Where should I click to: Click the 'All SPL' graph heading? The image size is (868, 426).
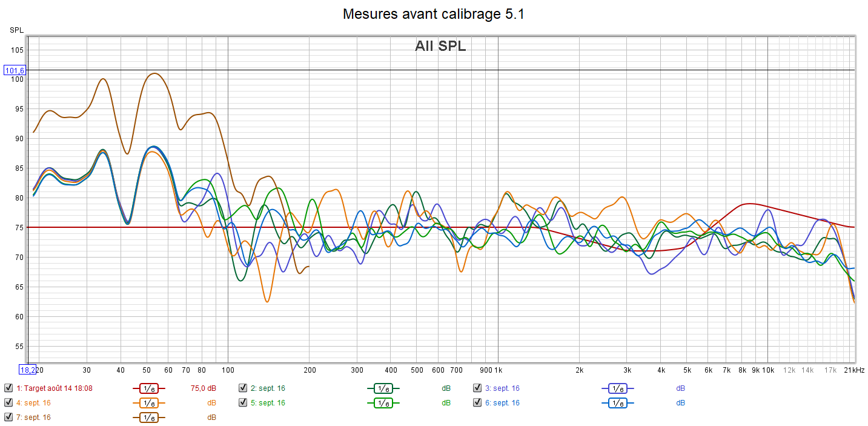point(440,46)
